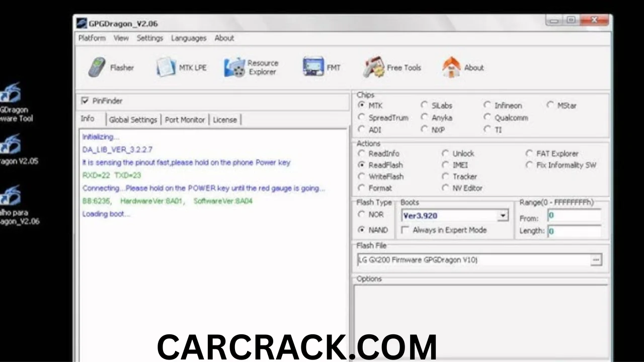The height and width of the screenshot is (362, 644).
Task: Expand the Boots version dropdown
Action: coord(503,216)
